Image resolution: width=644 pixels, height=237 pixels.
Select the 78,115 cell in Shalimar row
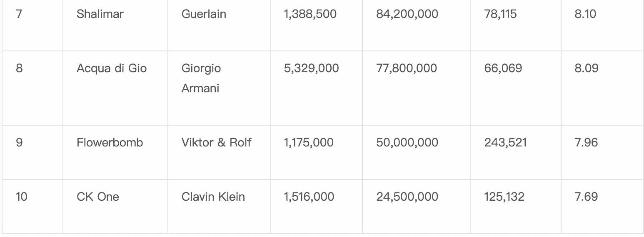point(516,25)
